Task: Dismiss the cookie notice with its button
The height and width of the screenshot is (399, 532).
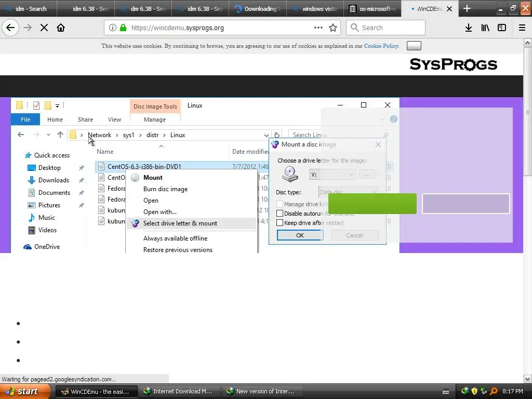Action: coord(414,46)
